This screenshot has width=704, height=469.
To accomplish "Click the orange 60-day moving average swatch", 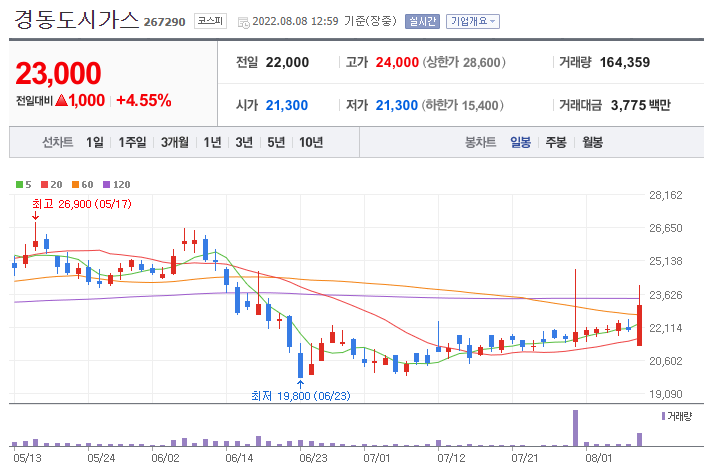I will pos(75,184).
